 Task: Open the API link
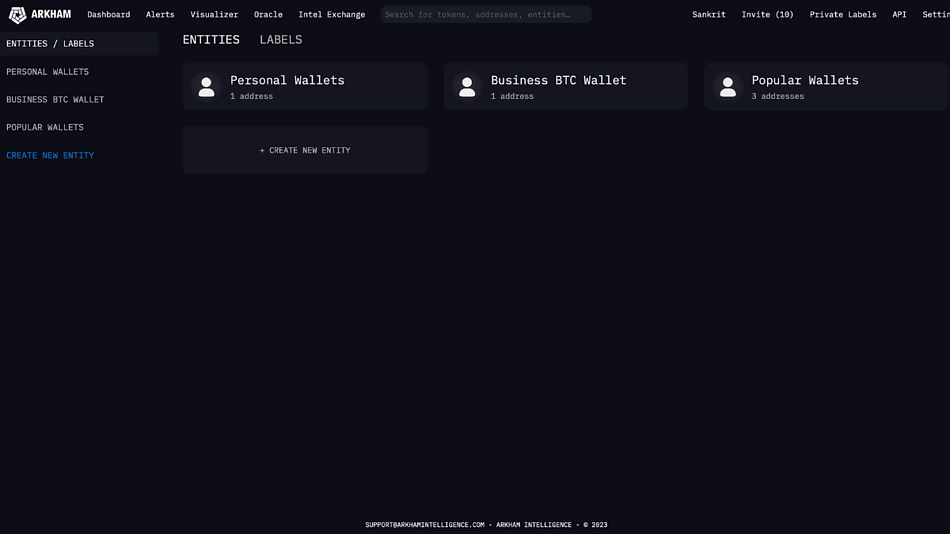tap(899, 15)
